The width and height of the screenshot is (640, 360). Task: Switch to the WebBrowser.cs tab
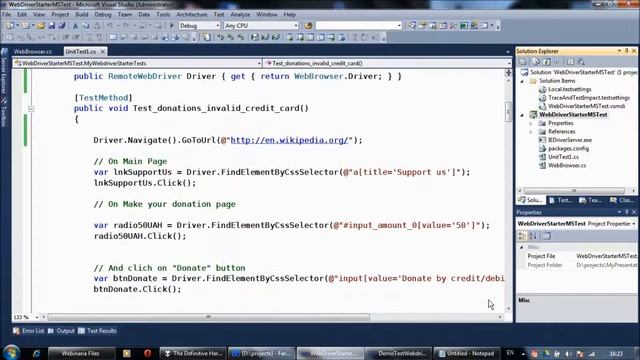pyautogui.click(x=33, y=51)
